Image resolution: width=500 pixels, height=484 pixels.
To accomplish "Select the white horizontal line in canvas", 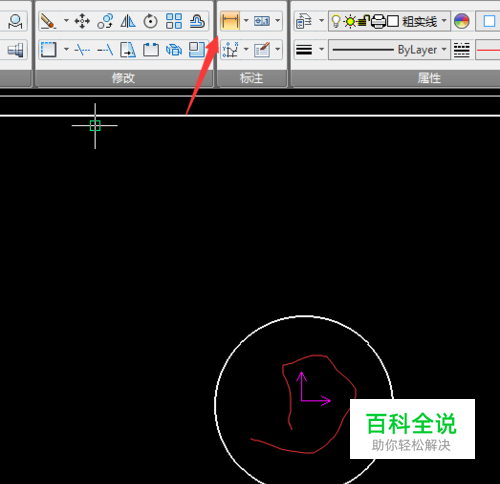I will pos(250,116).
